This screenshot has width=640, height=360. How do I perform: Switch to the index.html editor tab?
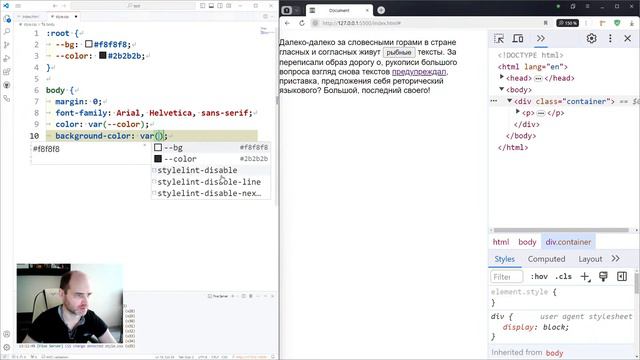point(31,17)
